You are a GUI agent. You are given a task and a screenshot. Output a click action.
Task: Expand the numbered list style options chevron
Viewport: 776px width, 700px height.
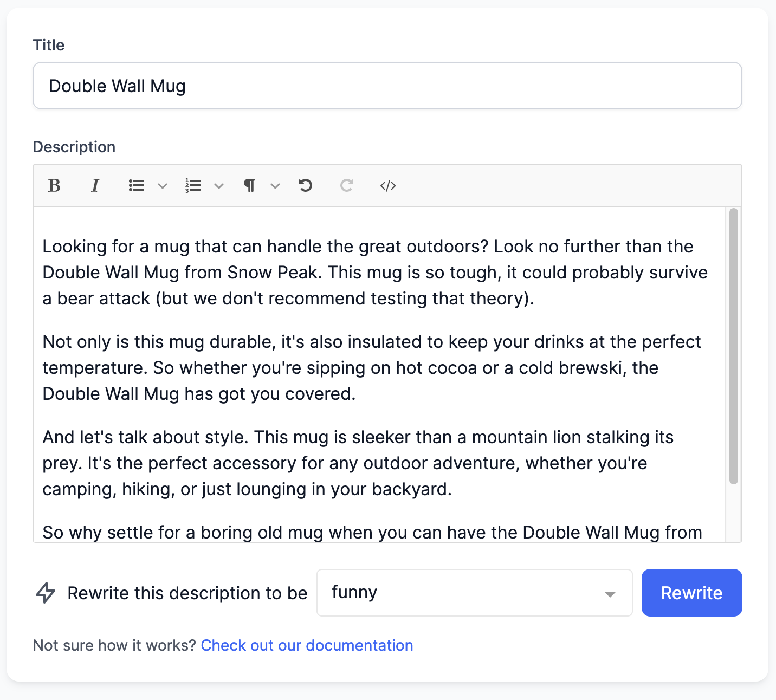(219, 186)
